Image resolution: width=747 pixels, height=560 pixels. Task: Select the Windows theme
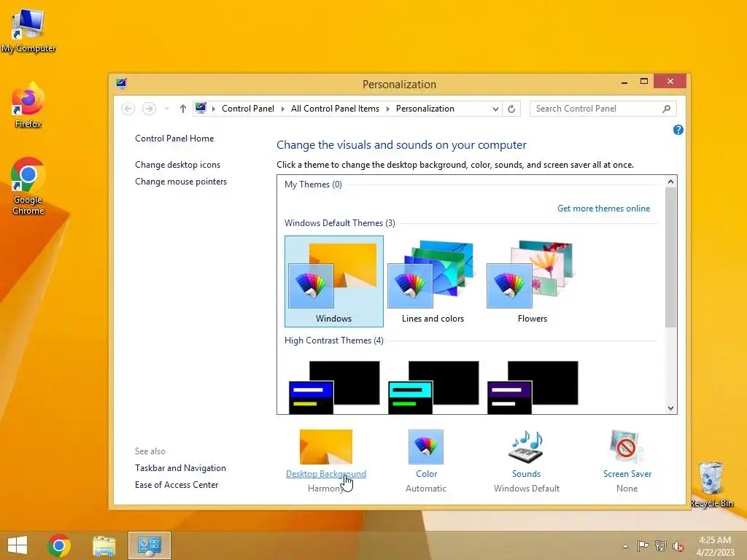click(334, 281)
